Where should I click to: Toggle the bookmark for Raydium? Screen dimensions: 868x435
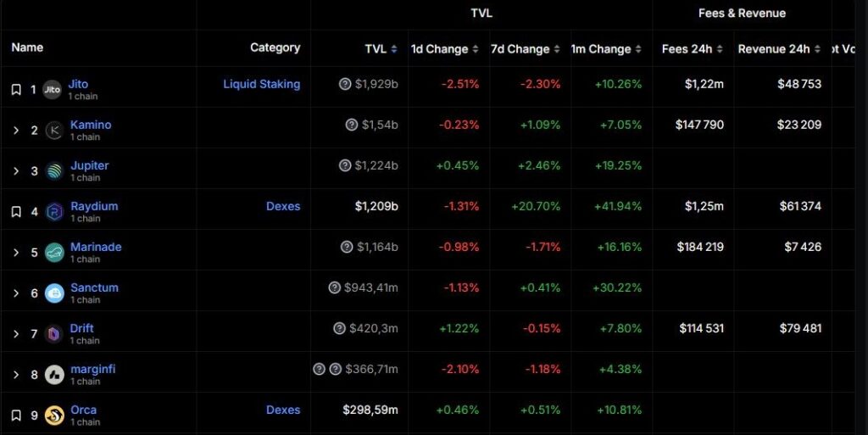(x=16, y=211)
